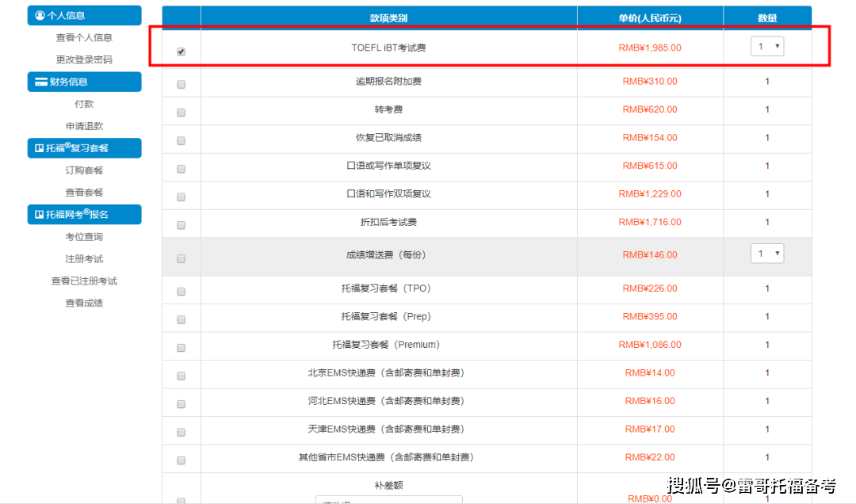Viewport: 856px width, 504px height.
Task: Click the price RMB¥17.00
Action: pyautogui.click(x=650, y=430)
